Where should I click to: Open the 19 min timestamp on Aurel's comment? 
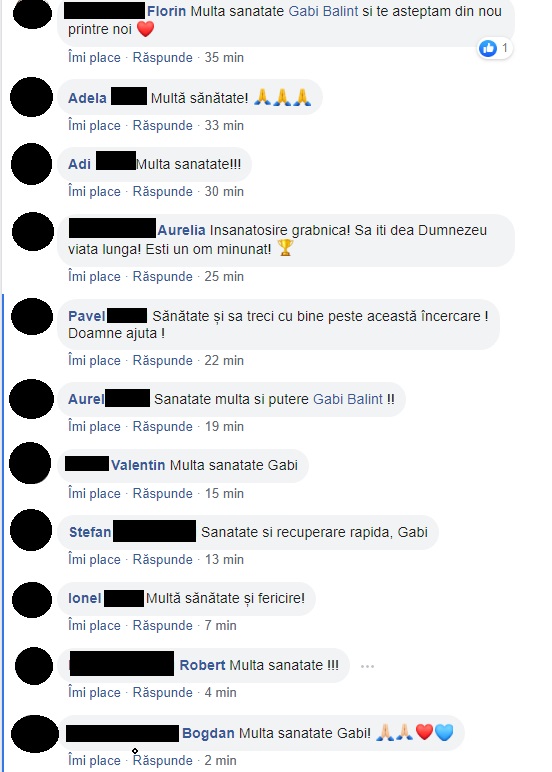click(224, 426)
